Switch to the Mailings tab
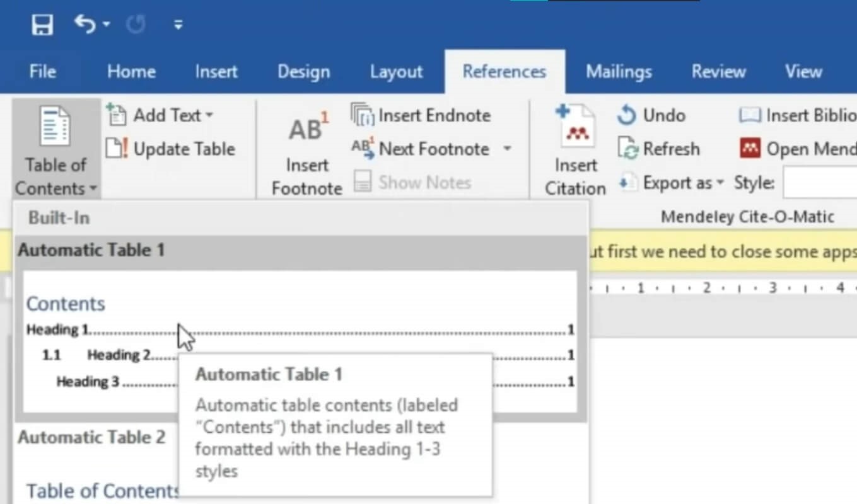The width and height of the screenshot is (857, 504). click(619, 71)
